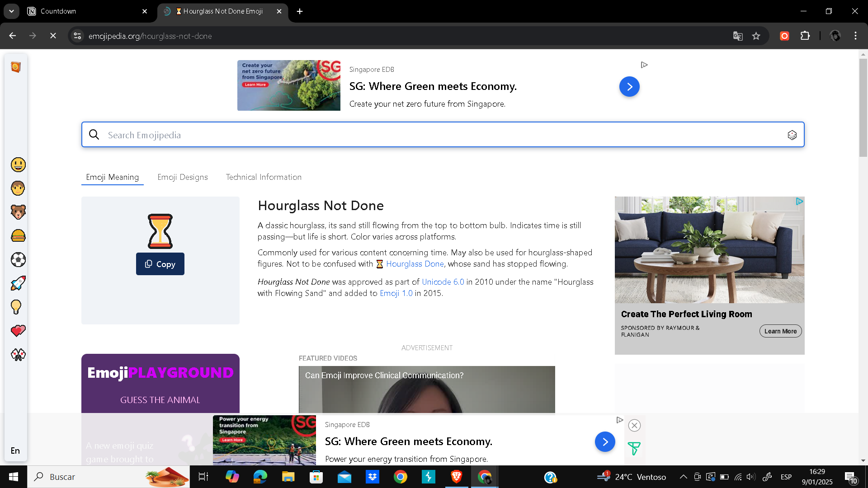Expand the tab search dropdown
The width and height of the screenshot is (868, 488).
pyautogui.click(x=11, y=11)
